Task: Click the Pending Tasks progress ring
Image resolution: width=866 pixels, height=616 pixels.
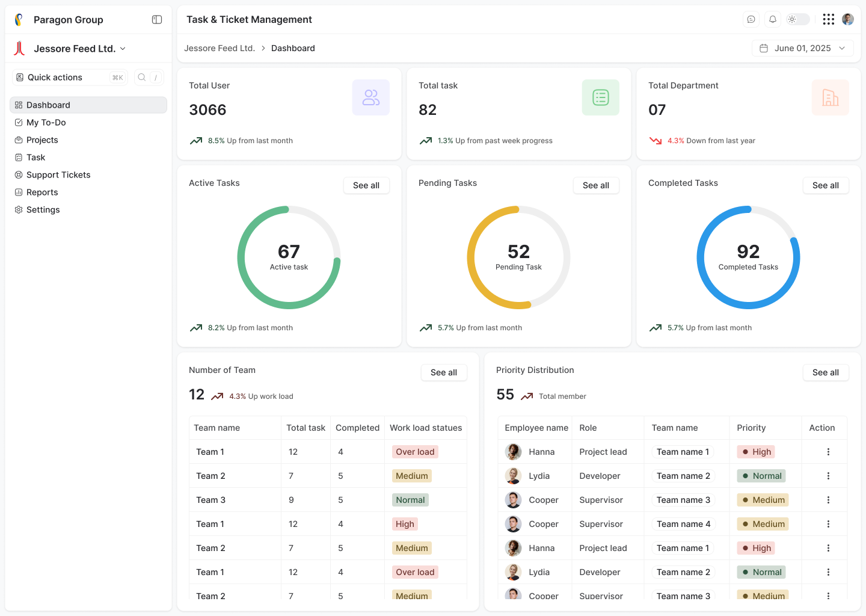Action: pyautogui.click(x=518, y=257)
